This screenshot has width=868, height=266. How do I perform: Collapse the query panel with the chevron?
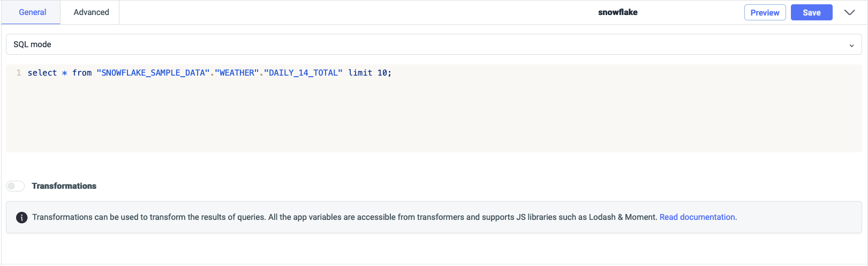pos(849,13)
